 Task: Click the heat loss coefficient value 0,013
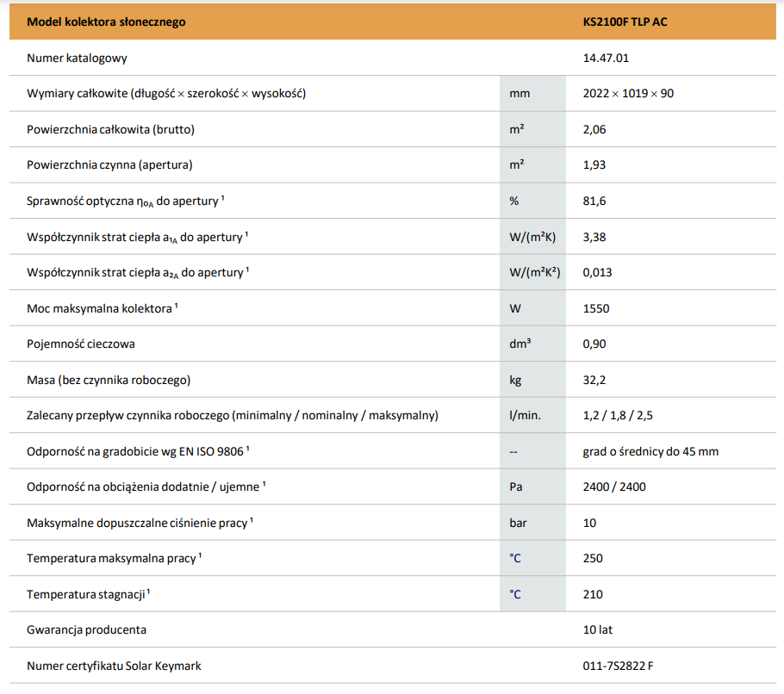pyautogui.click(x=599, y=272)
